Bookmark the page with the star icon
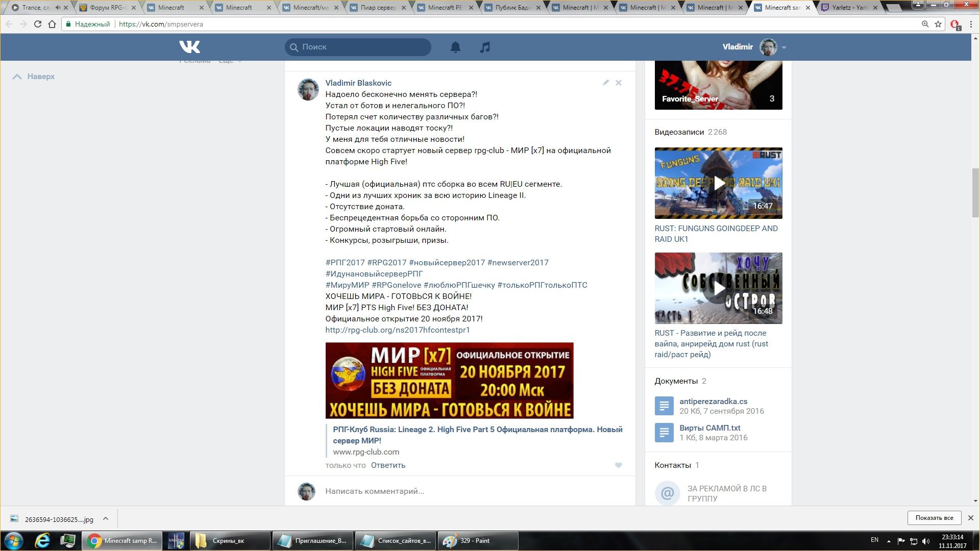Screen dimensions: 980x551 point(938,24)
